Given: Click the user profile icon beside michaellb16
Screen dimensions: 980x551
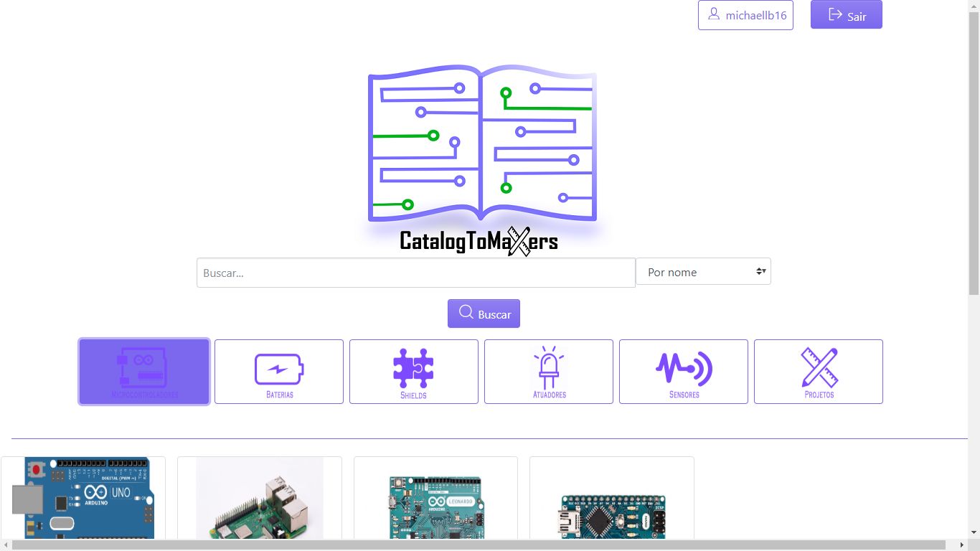Looking at the screenshot, I should click(714, 14).
